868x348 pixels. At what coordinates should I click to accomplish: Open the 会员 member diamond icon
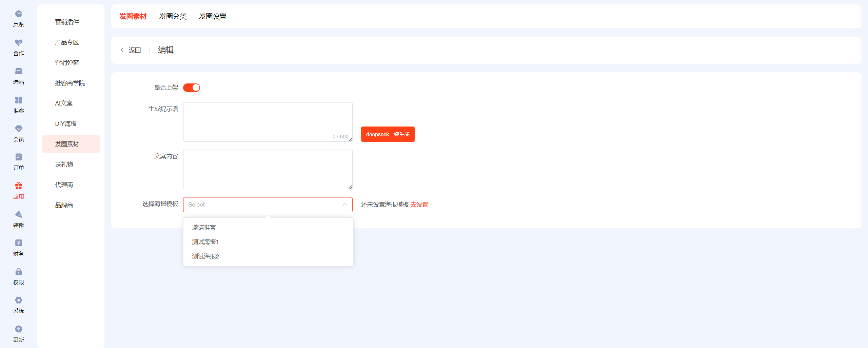[x=19, y=129]
